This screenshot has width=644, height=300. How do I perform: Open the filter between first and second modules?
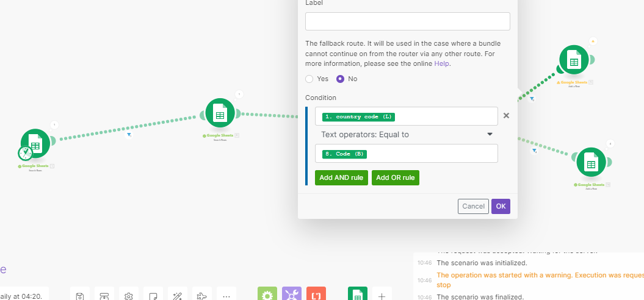(x=129, y=135)
